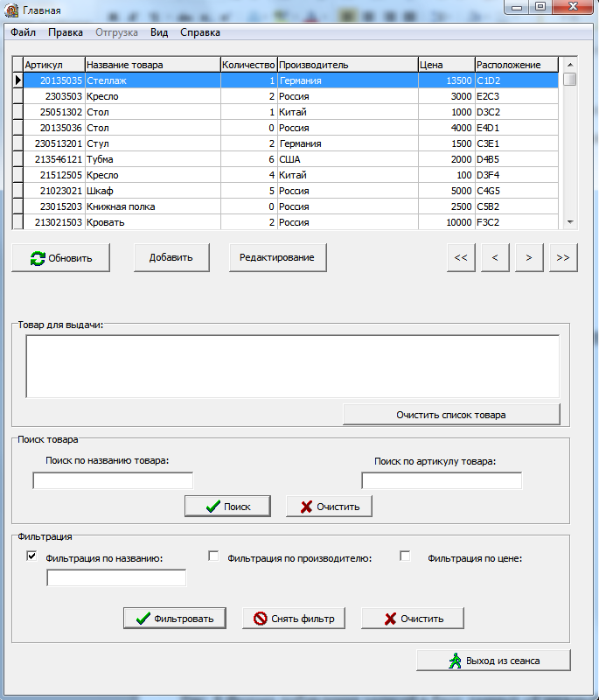The width and height of the screenshot is (599, 700).
Task: Go to next record with > button
Action: pos(529,257)
